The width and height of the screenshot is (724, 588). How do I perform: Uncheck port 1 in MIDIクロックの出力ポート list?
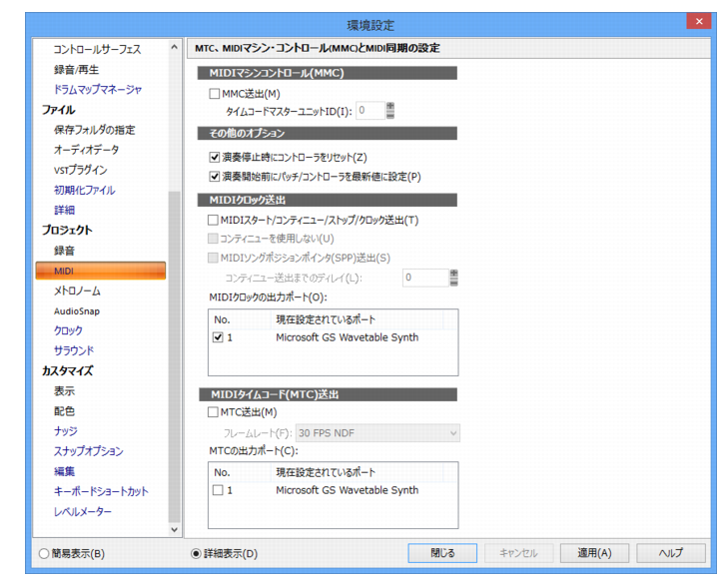(x=218, y=337)
